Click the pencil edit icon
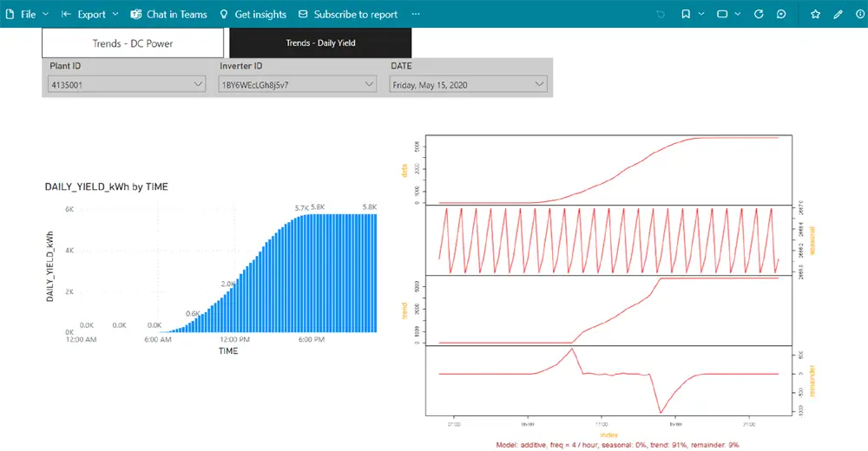The height and width of the screenshot is (451, 868). pos(838,15)
